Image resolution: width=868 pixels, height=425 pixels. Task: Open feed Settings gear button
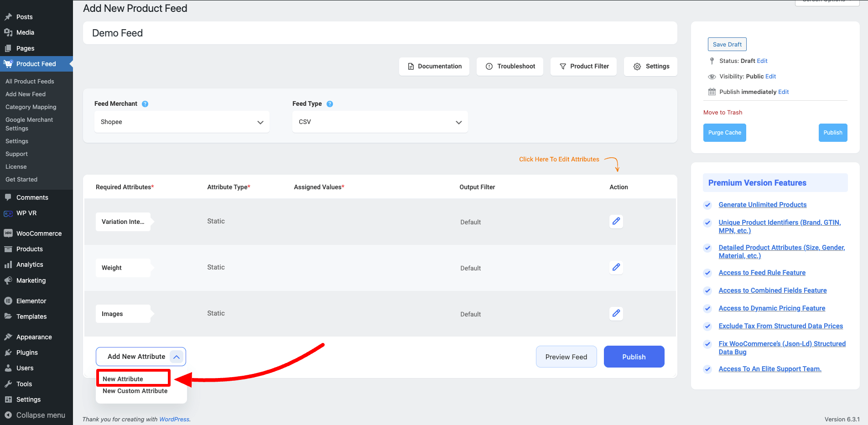pos(650,66)
